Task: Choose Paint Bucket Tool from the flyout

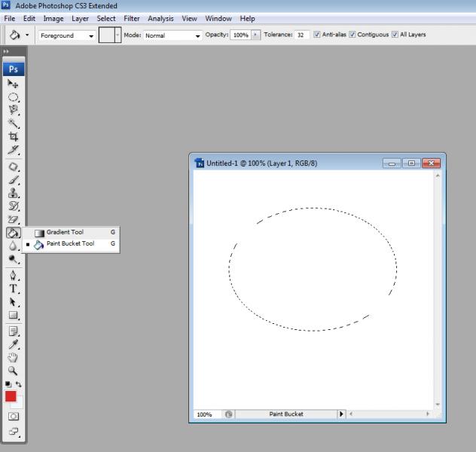Action: [x=70, y=244]
